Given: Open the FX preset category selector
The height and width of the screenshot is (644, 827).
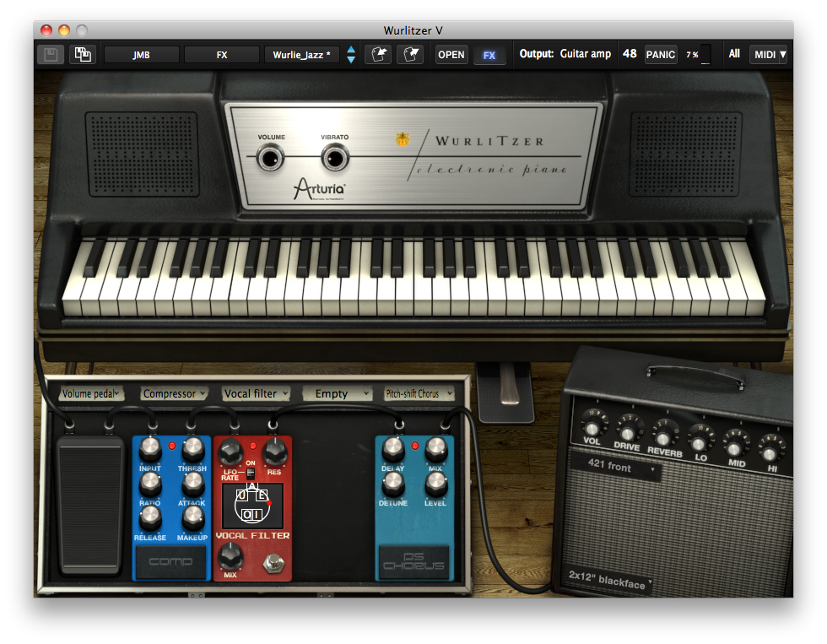Looking at the screenshot, I should click(221, 55).
